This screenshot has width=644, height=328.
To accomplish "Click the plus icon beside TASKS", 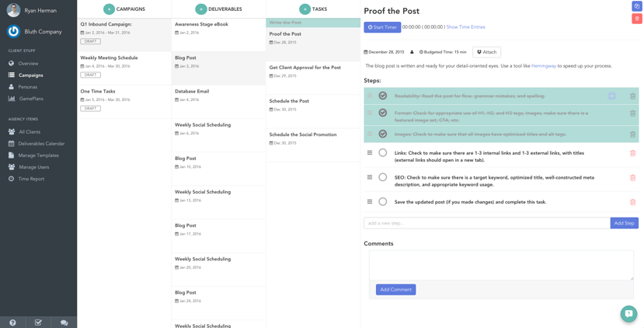I will click(x=305, y=9).
